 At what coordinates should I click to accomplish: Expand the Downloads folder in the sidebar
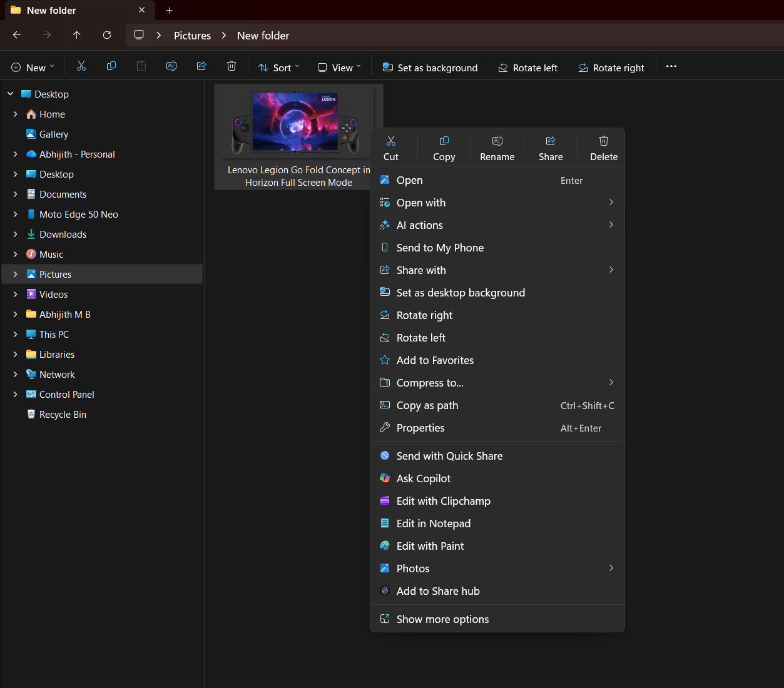[14, 234]
